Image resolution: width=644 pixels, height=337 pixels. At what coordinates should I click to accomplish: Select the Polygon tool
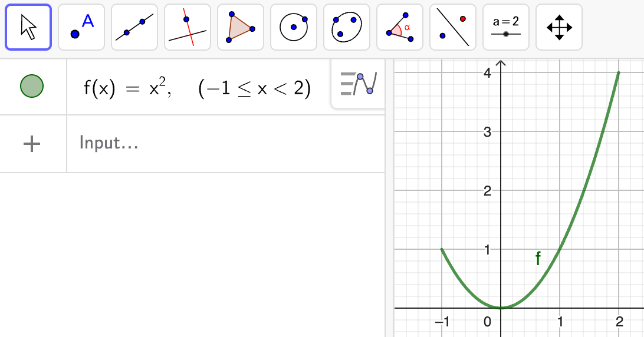pyautogui.click(x=241, y=27)
